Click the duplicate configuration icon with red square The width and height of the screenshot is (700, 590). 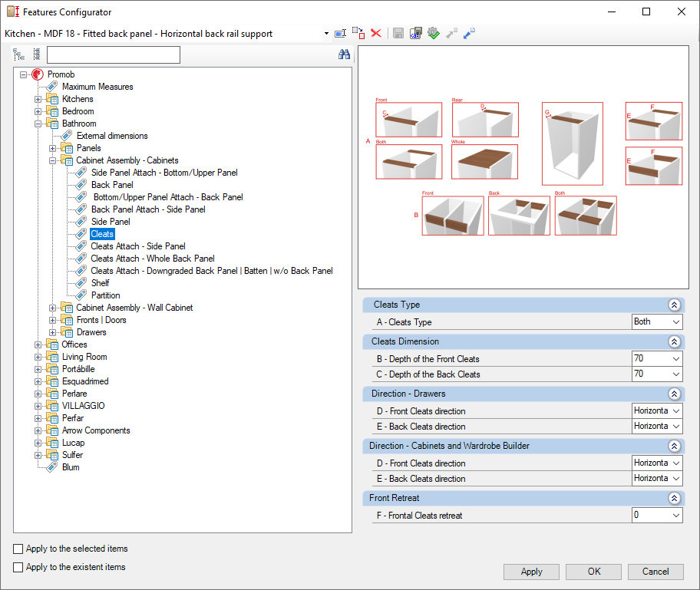click(x=358, y=33)
